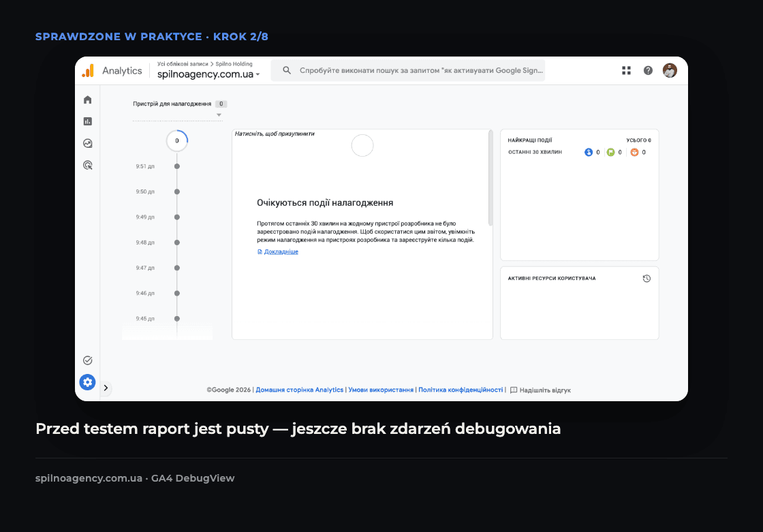Open the spilnoagency.com.ua property selector

(x=208, y=74)
